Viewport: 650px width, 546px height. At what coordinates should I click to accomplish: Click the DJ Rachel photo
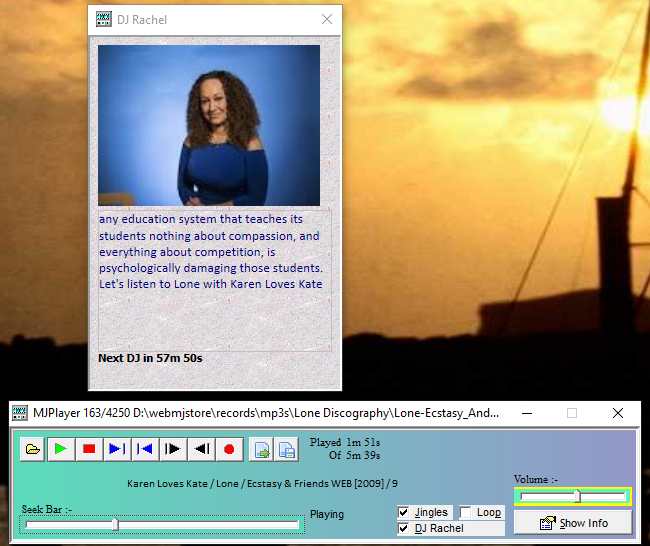click(x=209, y=125)
